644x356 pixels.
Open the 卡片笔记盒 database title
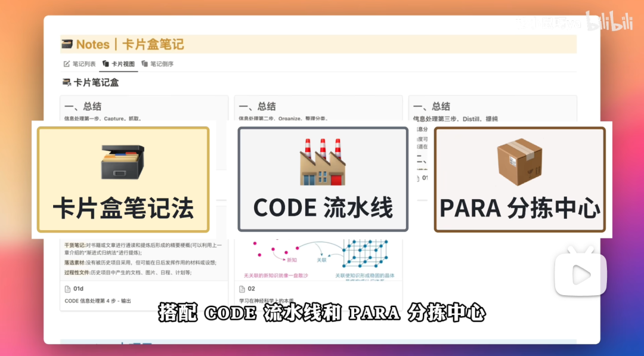pos(96,82)
